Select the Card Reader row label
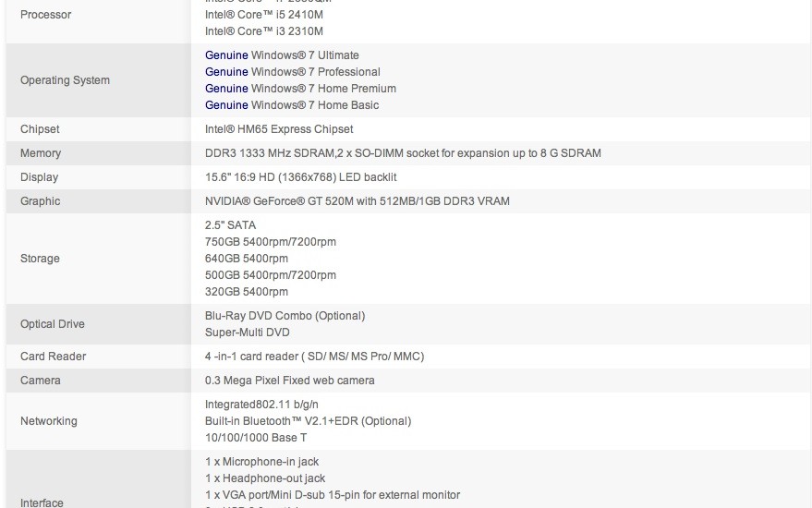 point(53,357)
